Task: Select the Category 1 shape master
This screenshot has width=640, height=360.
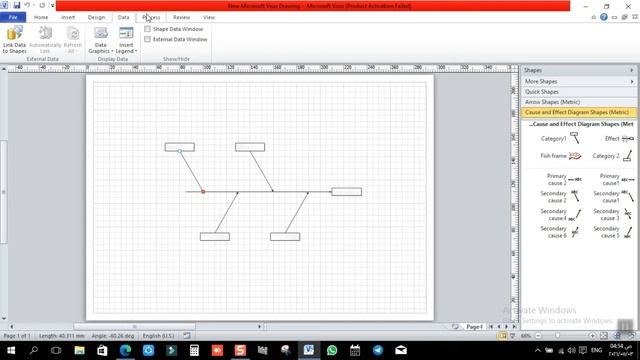Action: point(560,138)
